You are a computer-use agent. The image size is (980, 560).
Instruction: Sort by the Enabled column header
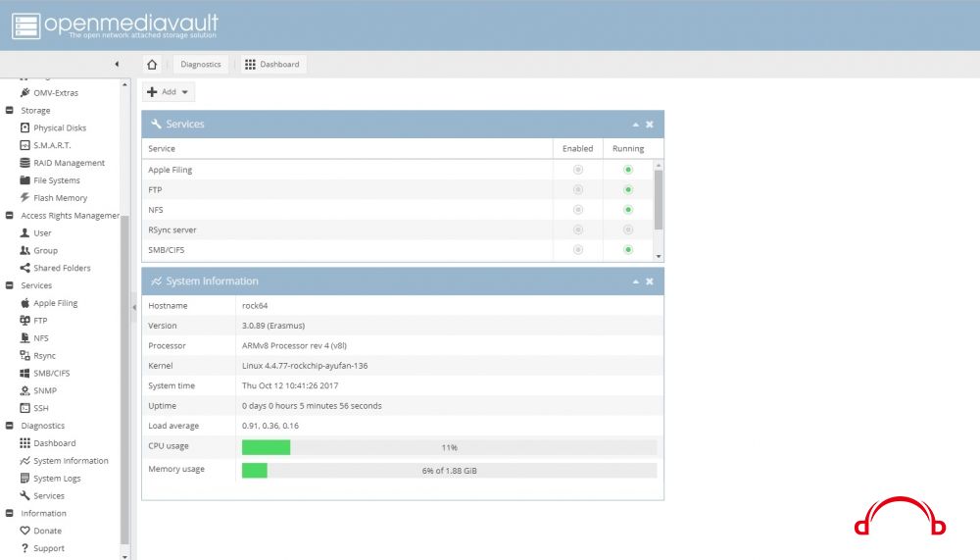577,148
